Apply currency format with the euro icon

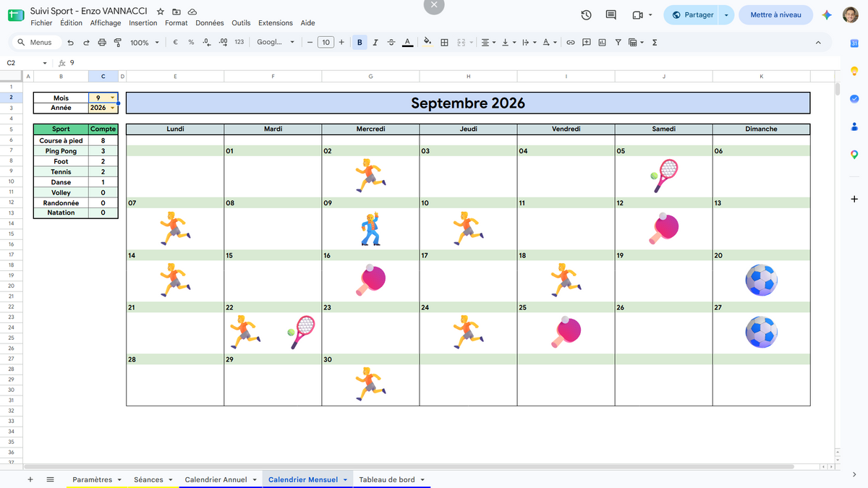coord(176,43)
